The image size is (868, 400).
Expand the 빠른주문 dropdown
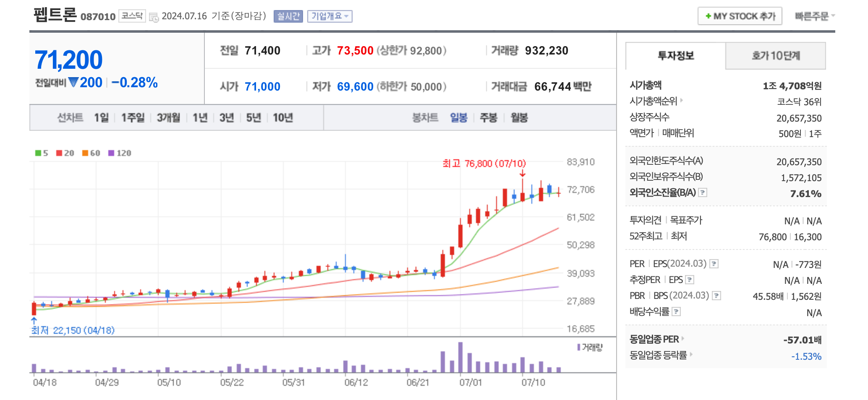coord(813,15)
